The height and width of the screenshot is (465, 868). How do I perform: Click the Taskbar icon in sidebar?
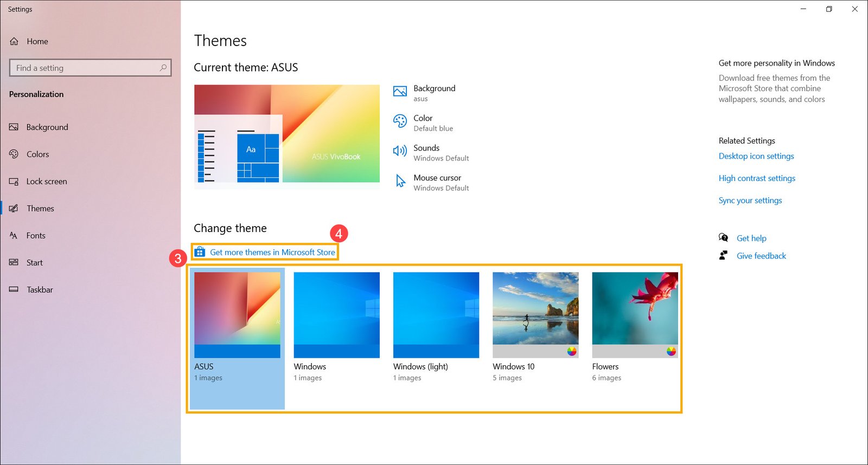pyautogui.click(x=14, y=289)
